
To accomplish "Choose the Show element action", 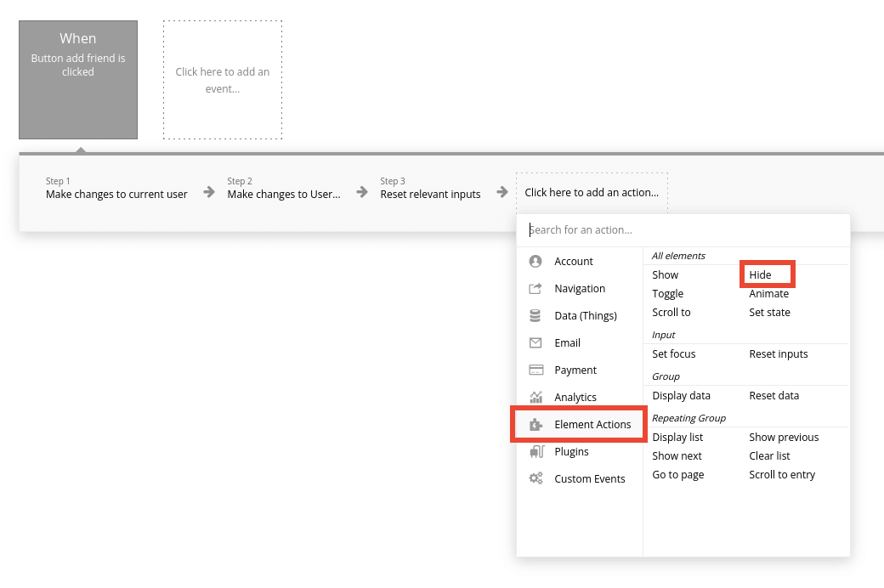I will pos(666,275).
